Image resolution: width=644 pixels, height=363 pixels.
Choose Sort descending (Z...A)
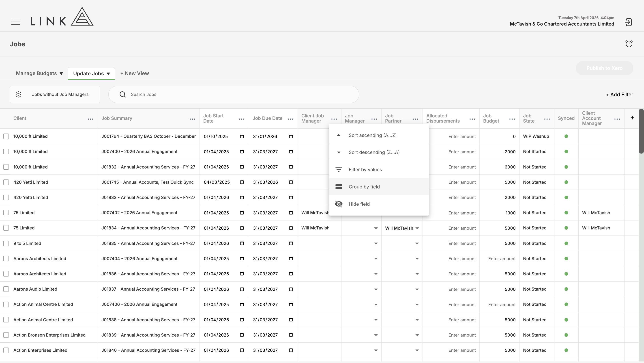(379, 152)
